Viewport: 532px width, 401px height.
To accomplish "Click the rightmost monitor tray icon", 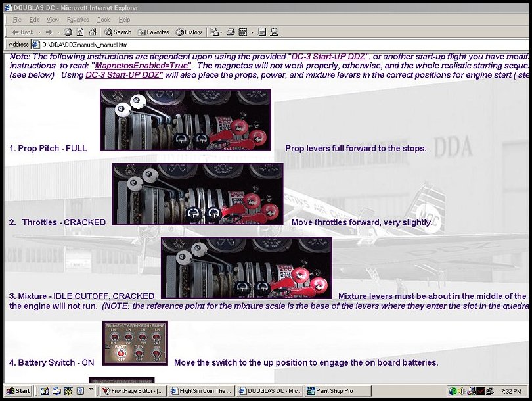I will click(x=489, y=391).
